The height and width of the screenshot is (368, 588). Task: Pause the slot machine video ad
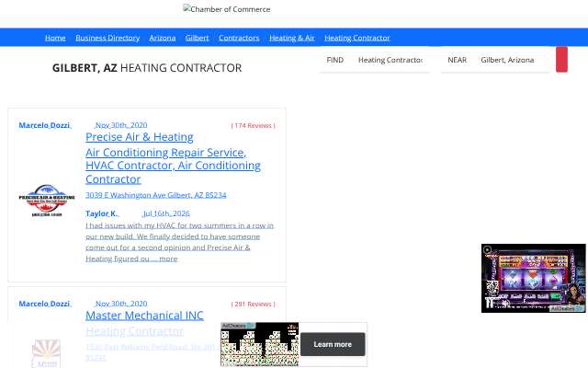pos(489,303)
